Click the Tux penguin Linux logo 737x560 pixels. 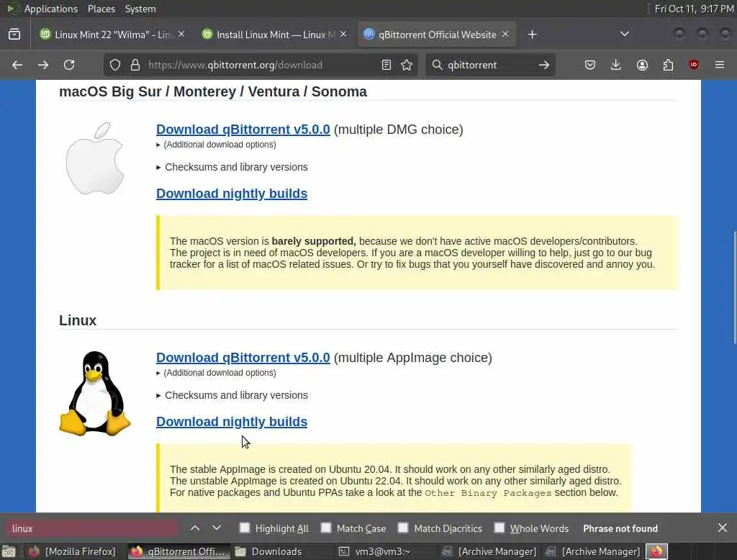pyautogui.click(x=95, y=393)
